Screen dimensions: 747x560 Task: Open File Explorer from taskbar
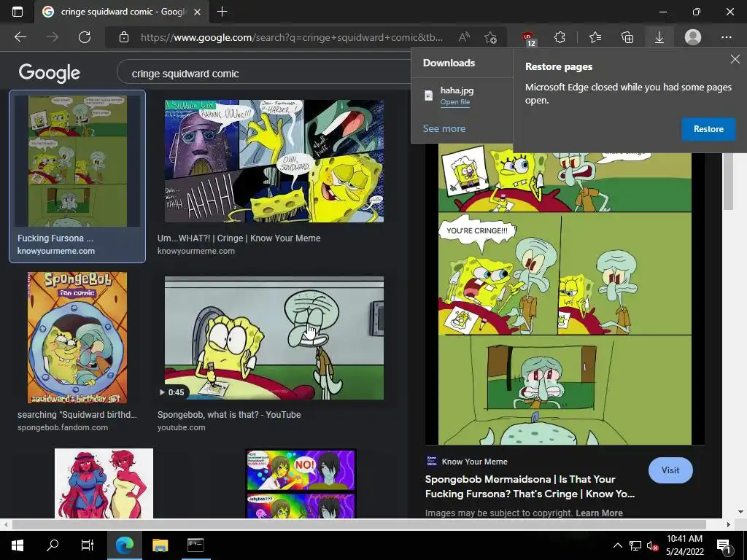[x=160, y=545]
